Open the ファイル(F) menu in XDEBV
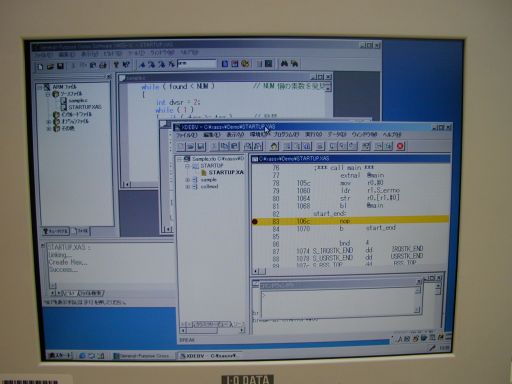This screenshot has width=512, height=384. pos(186,135)
